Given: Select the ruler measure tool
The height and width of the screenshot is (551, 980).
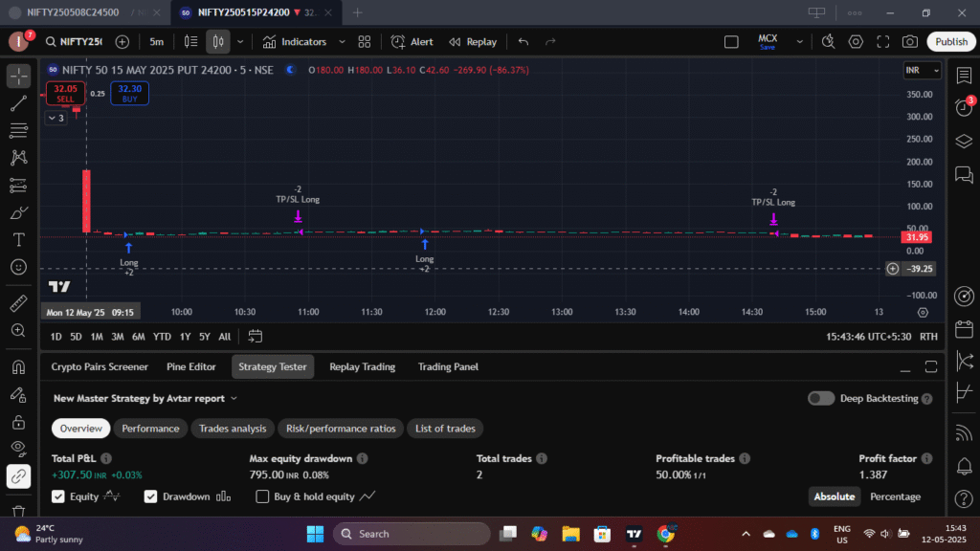Looking at the screenshot, I should click(x=19, y=303).
